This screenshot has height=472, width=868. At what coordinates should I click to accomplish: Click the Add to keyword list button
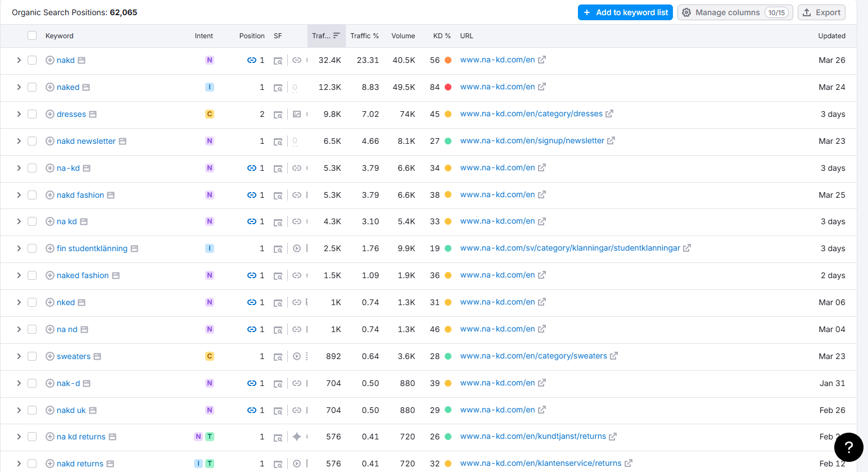point(626,12)
